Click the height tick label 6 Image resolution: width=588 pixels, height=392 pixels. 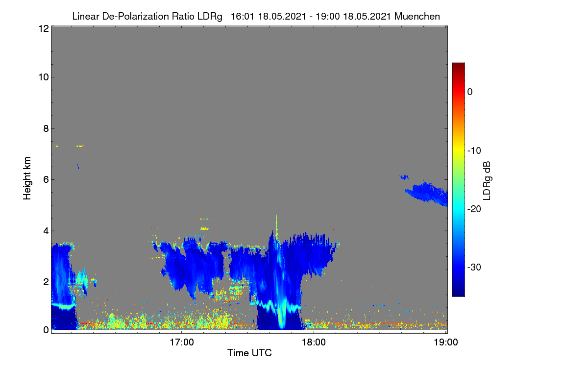click(45, 179)
